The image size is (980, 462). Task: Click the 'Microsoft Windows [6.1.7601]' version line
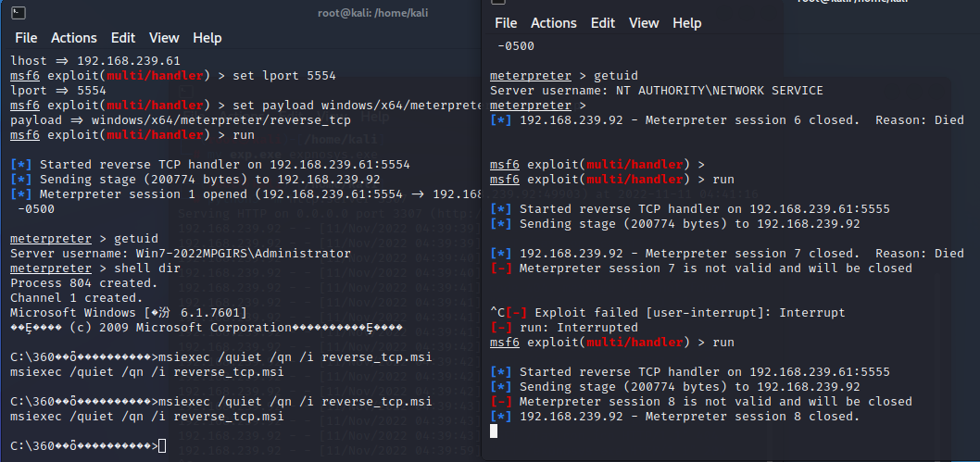point(129,313)
